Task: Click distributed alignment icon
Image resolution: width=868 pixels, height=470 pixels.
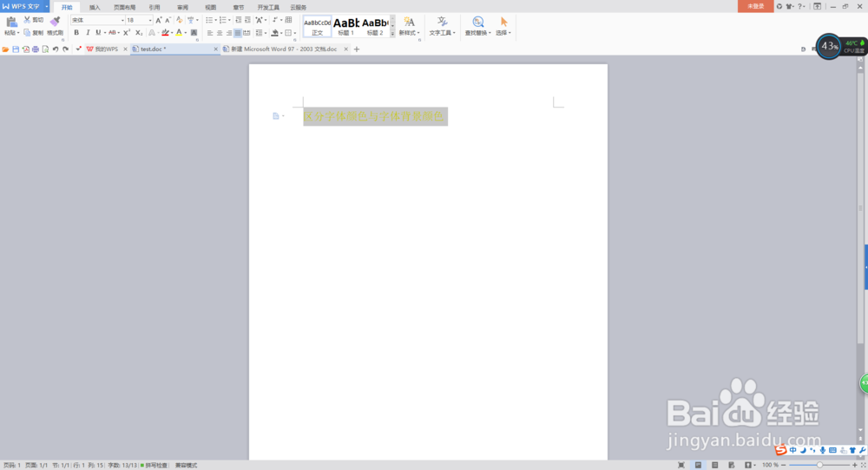Action: (247, 33)
